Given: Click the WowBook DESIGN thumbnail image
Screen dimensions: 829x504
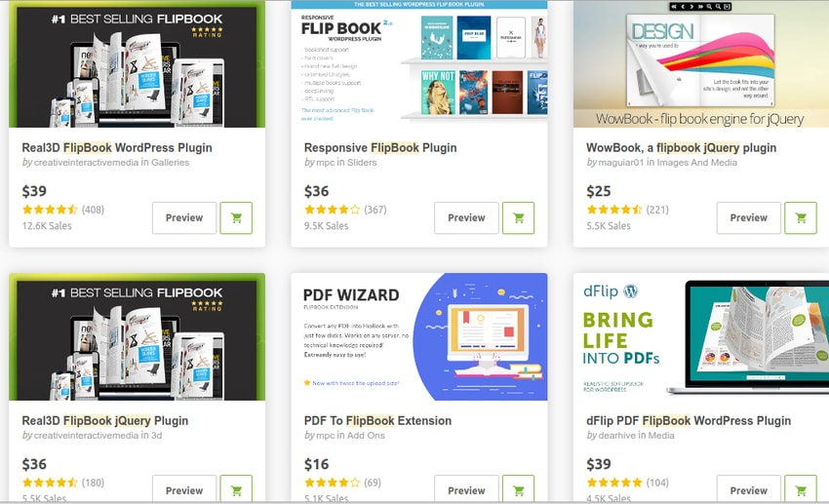Looking at the screenshot, I should (701, 64).
